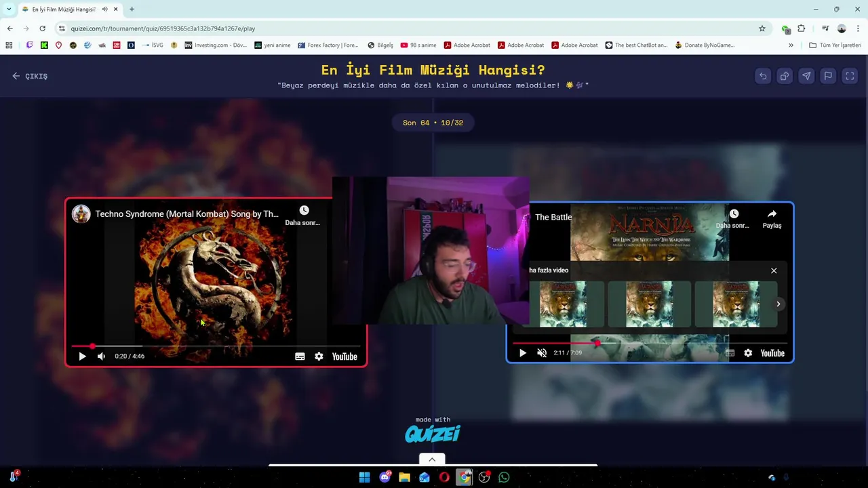Open the İSVG bookmark
The width and height of the screenshot is (868, 488).
(153, 45)
